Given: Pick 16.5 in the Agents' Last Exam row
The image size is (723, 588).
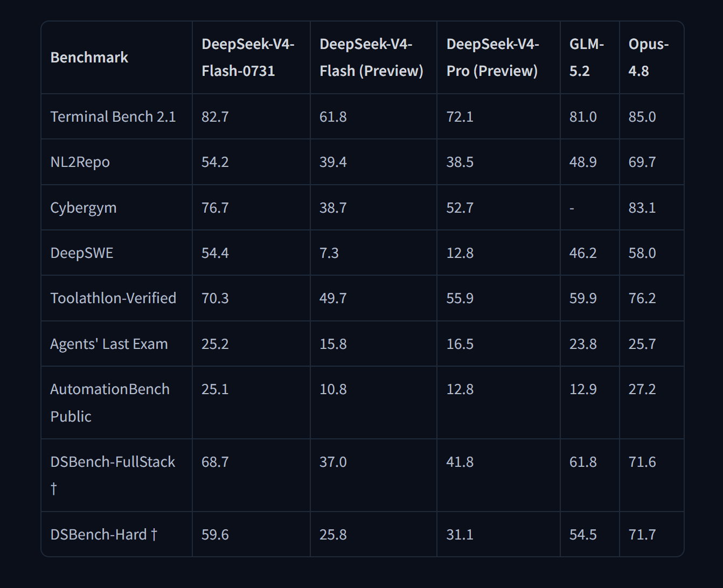Looking at the screenshot, I should [x=460, y=344].
